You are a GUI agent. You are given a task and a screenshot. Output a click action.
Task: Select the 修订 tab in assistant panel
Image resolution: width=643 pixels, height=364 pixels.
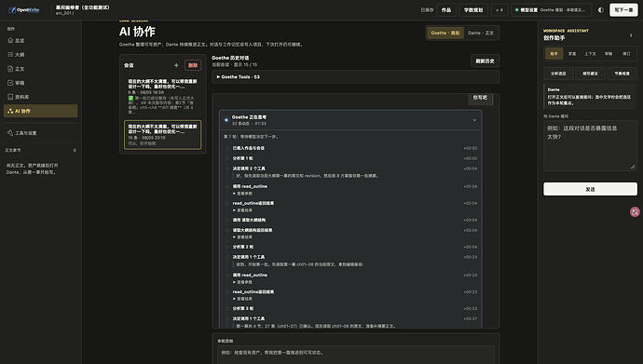(626, 54)
